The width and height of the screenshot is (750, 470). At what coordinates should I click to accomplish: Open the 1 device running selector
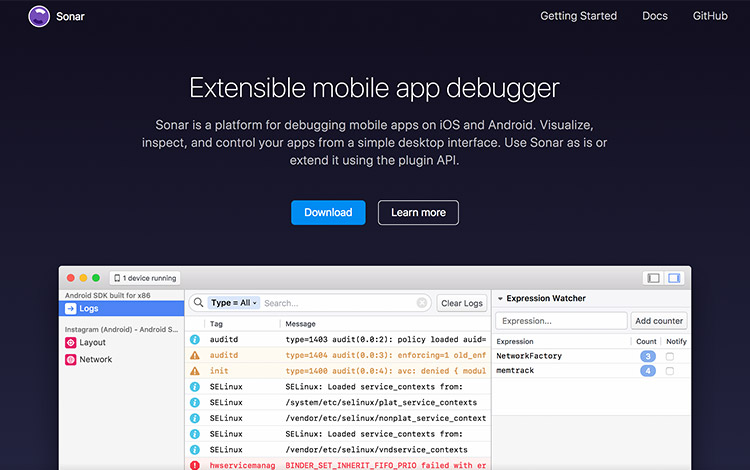(145, 278)
